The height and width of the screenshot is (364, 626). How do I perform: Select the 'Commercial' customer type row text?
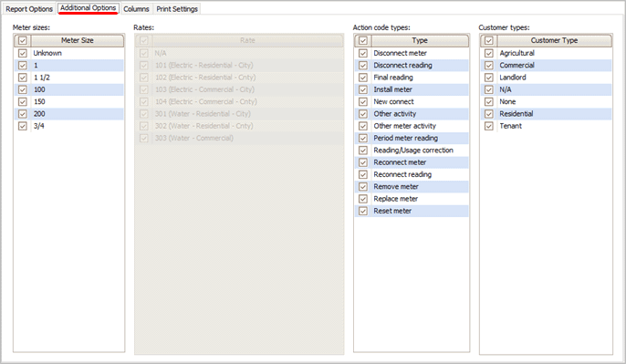pos(517,66)
